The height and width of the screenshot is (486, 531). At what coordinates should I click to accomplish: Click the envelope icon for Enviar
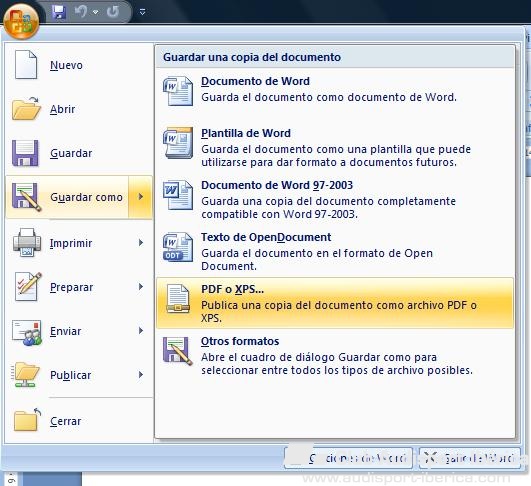27,332
